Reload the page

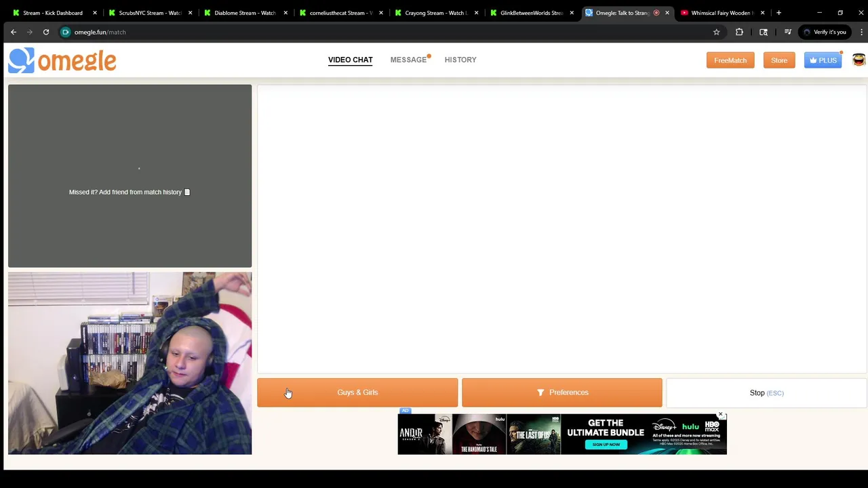coord(46,32)
